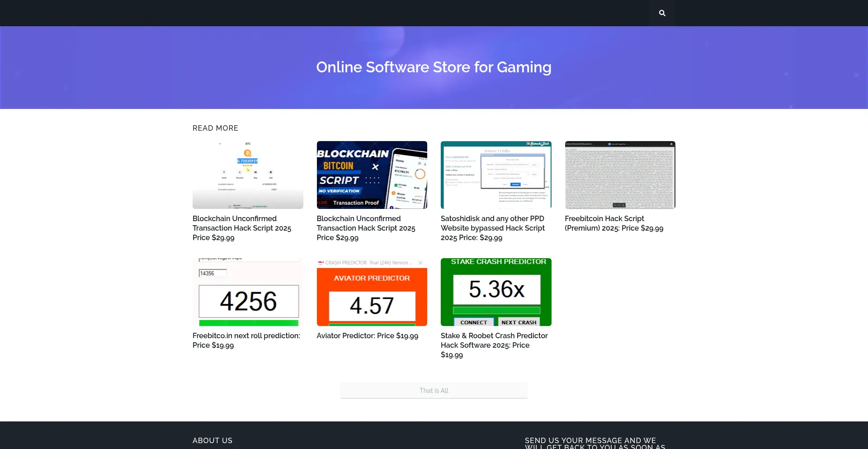Click the title link under Blockchain Bitcoin Script banner
The width and height of the screenshot is (868, 449).
tap(366, 228)
